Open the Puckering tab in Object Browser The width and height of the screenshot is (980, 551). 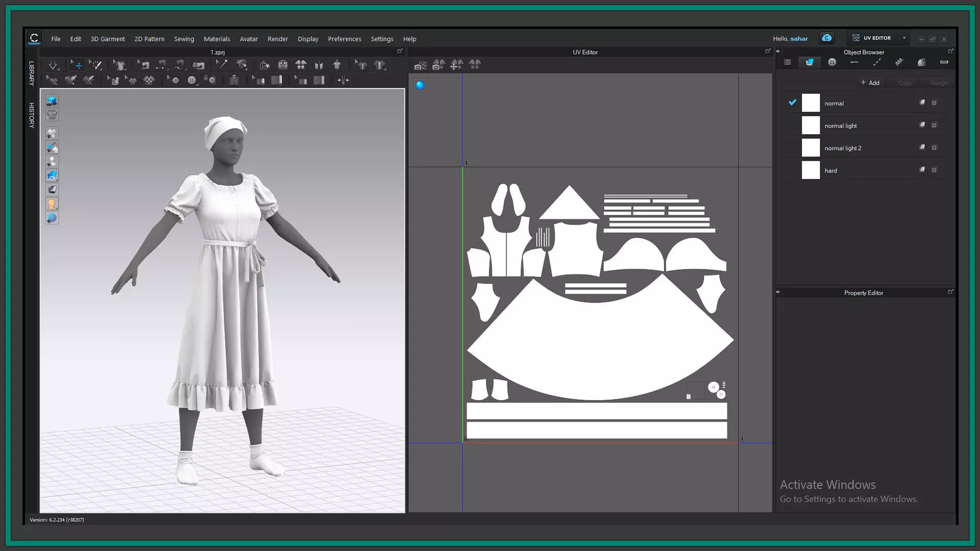[899, 62]
